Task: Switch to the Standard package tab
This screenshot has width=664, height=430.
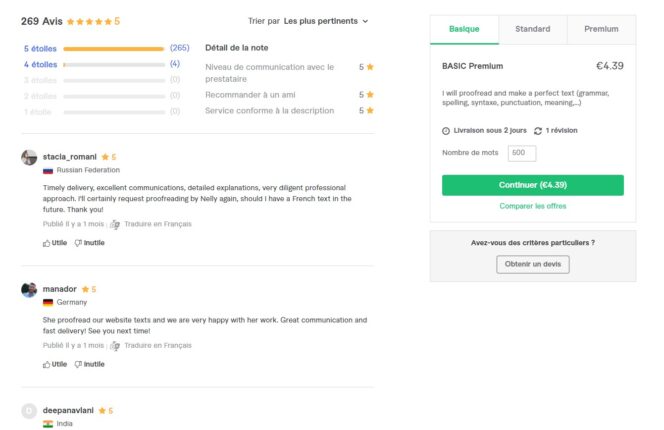Action: [x=532, y=29]
